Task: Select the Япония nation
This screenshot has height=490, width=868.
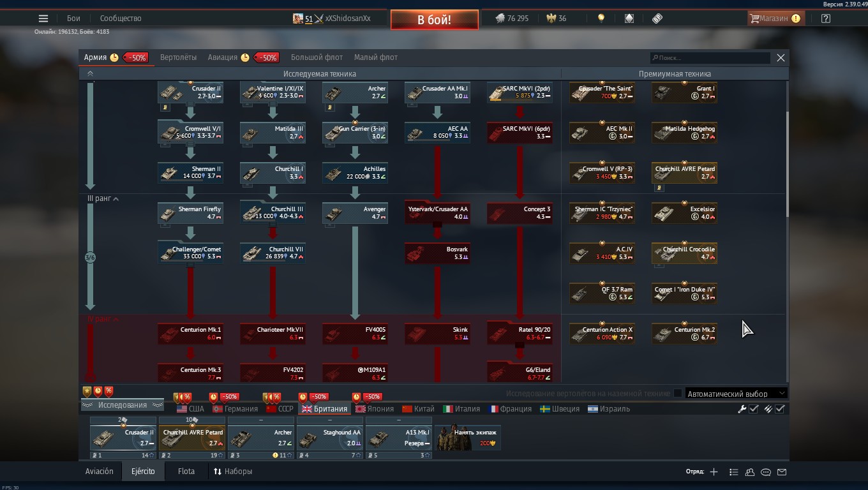Action: click(x=375, y=409)
